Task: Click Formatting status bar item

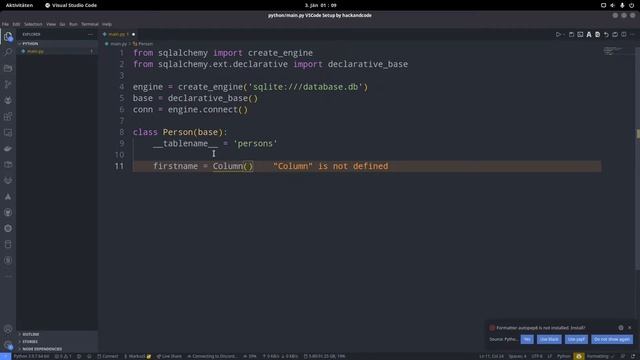Action: [600, 356]
